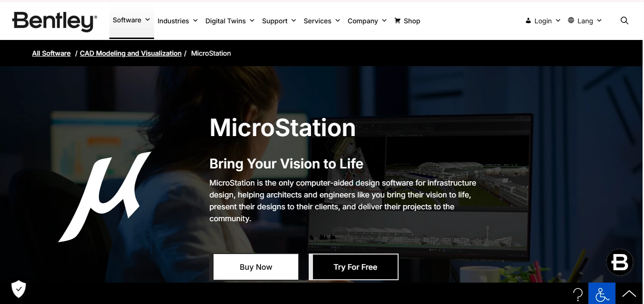This screenshot has width=644, height=304.
Task: Click the shopping cart Shop icon
Action: tap(397, 20)
